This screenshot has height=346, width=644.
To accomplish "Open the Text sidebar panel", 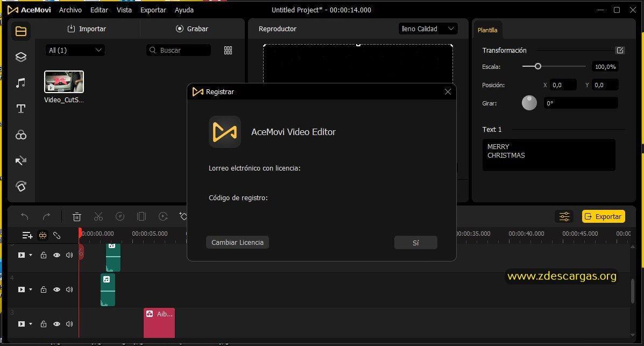I will coord(21,109).
